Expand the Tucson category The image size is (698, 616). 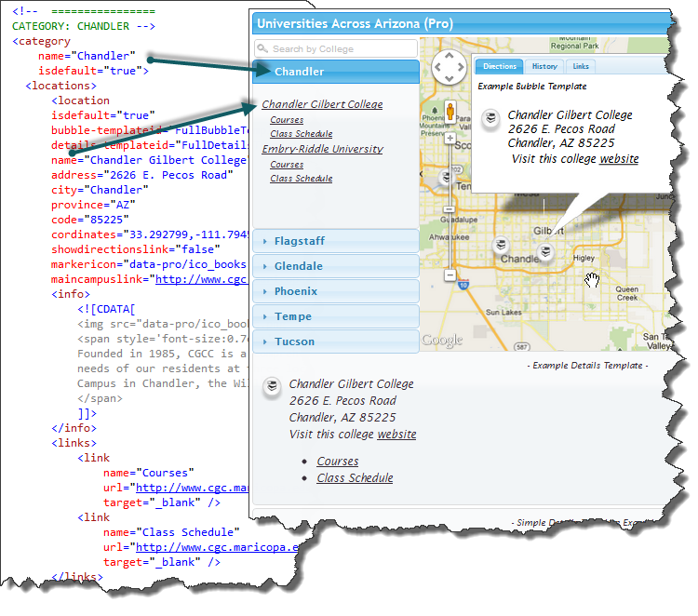click(x=336, y=341)
